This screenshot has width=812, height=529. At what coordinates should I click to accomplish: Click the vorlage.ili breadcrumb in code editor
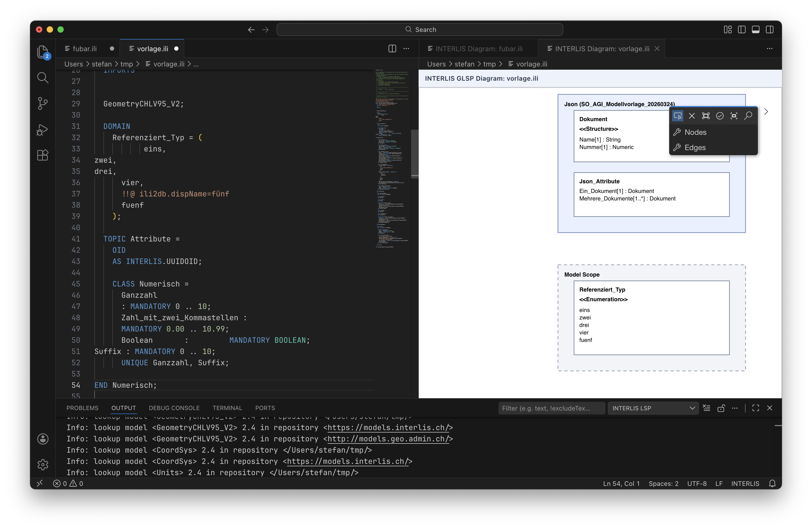[165, 64]
